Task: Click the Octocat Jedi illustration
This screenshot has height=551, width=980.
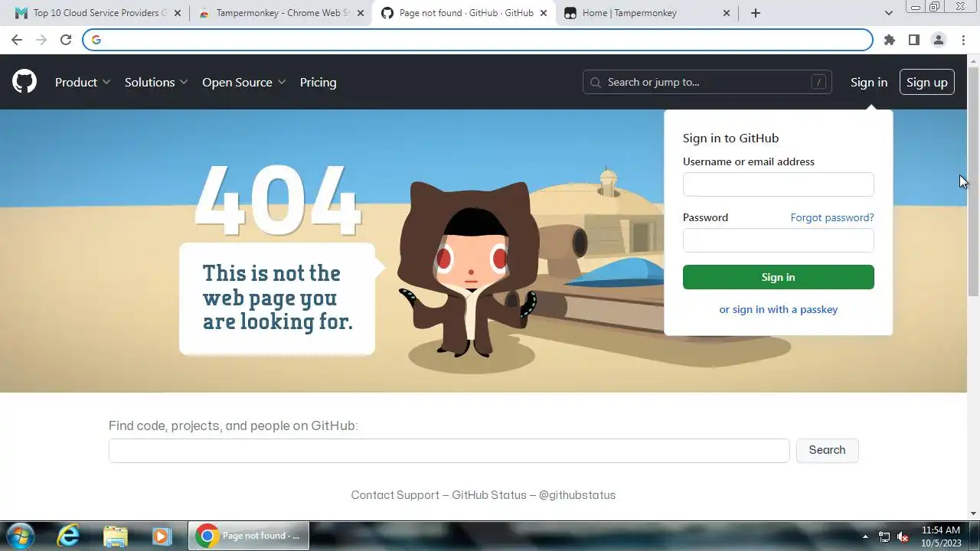Action: tap(468, 268)
